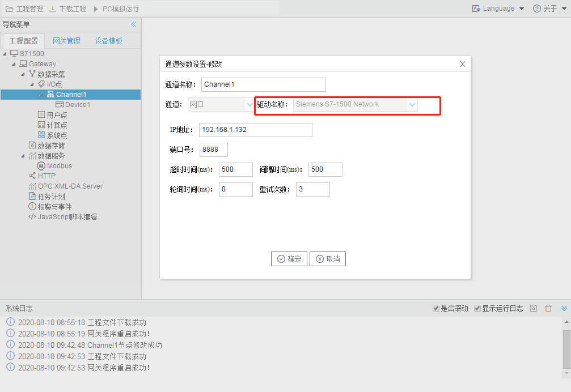
Task: Collapse the 数据采集 tree node
Action: tap(23, 74)
